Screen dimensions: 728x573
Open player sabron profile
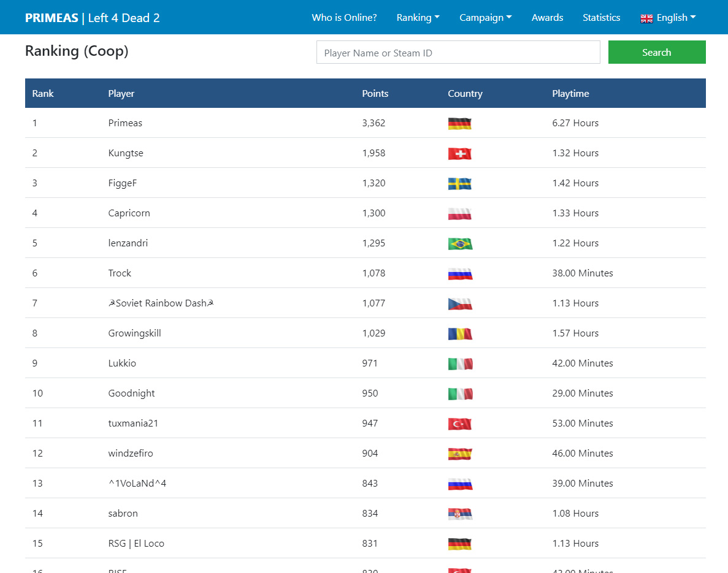click(x=123, y=514)
